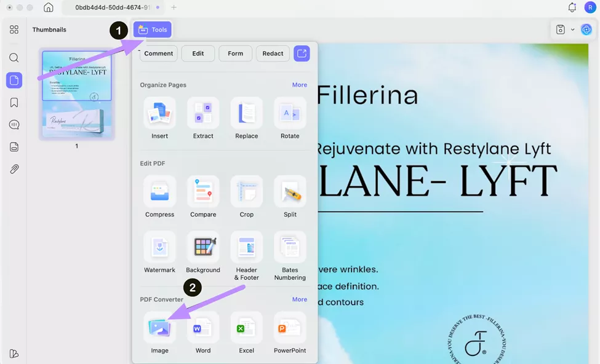Show more PDF Converter options

(299, 299)
